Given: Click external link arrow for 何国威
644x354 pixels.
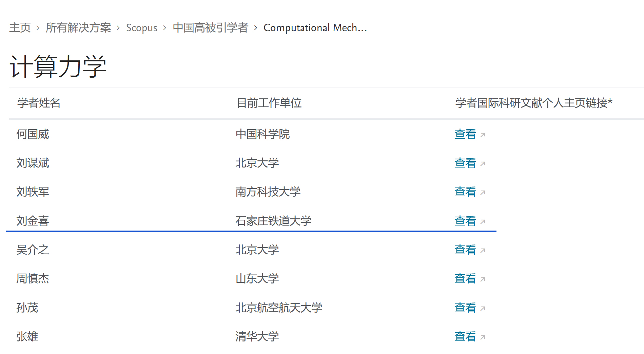Looking at the screenshot, I should (x=483, y=135).
